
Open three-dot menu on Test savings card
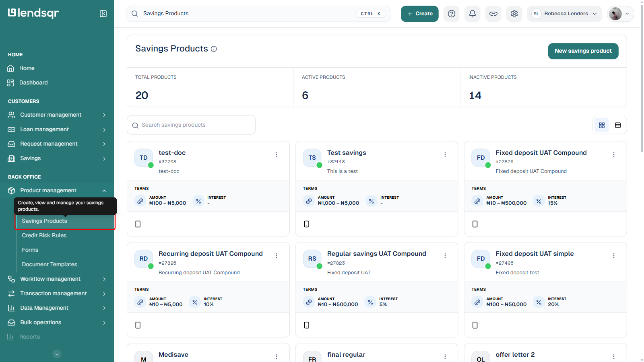coord(445,154)
